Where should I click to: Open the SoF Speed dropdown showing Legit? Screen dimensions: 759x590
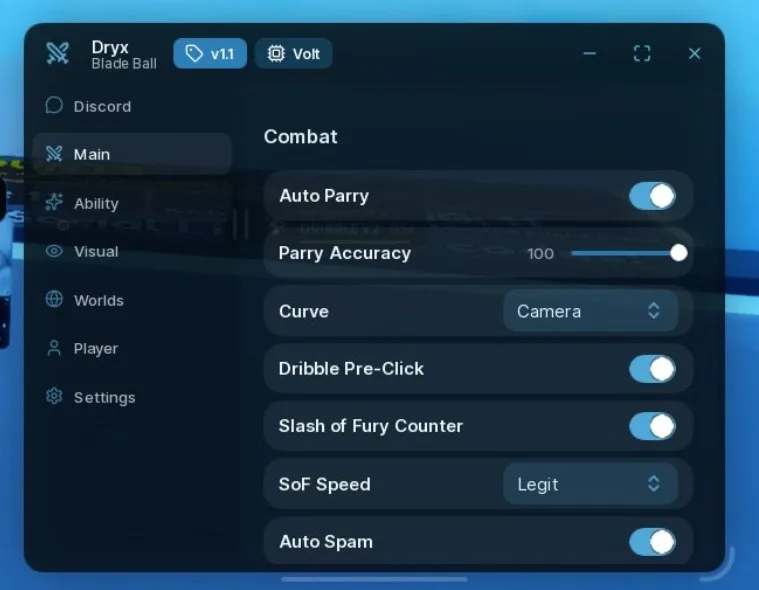click(590, 484)
